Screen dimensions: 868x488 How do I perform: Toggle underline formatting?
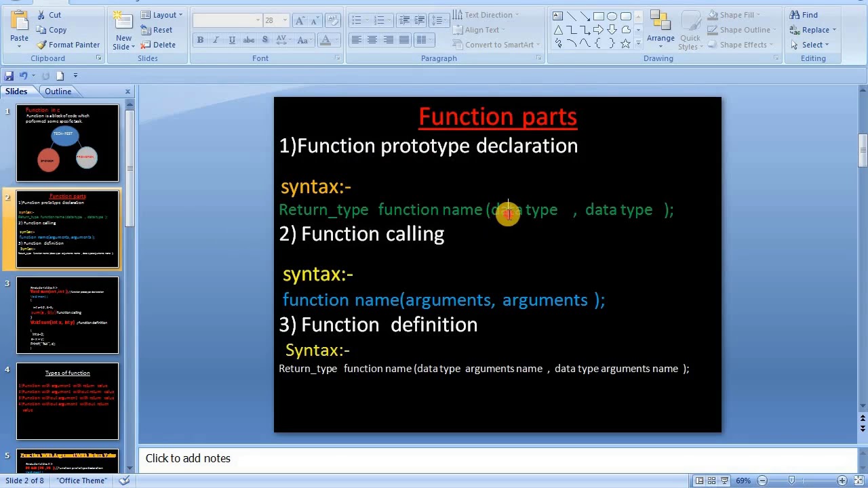[x=231, y=40]
